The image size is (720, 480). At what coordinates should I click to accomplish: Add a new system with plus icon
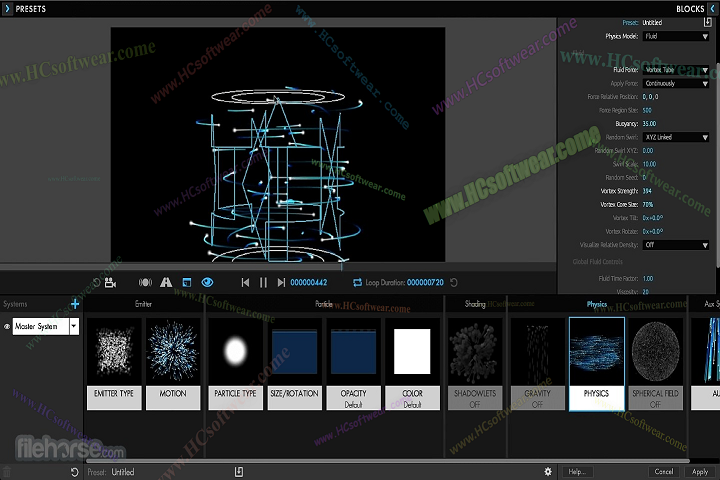click(x=75, y=304)
